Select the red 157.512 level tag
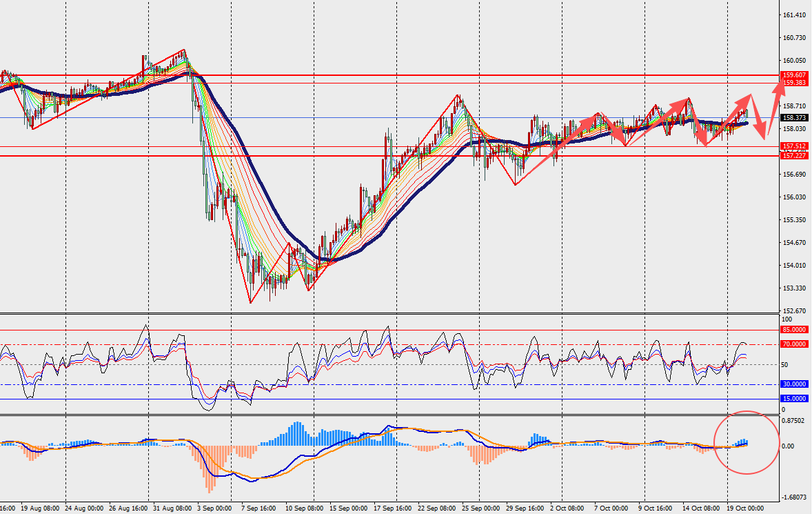This screenshot has height=514, width=812. coord(794,146)
